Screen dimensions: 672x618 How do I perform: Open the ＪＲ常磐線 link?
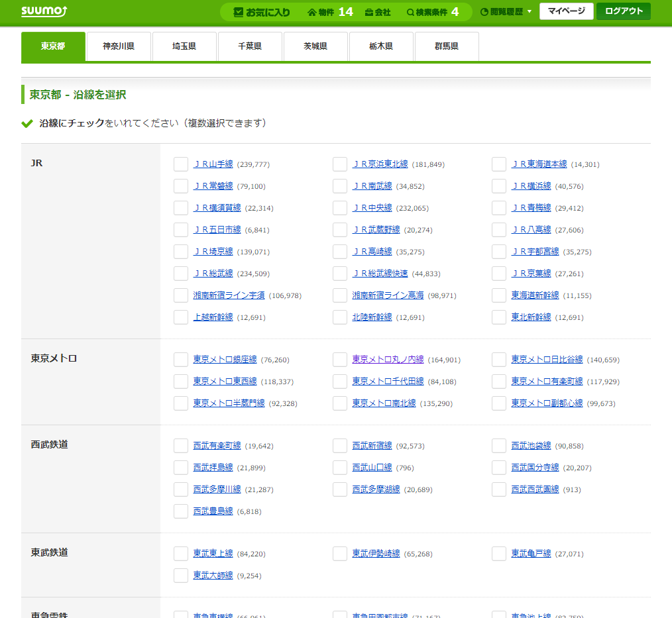[213, 186]
